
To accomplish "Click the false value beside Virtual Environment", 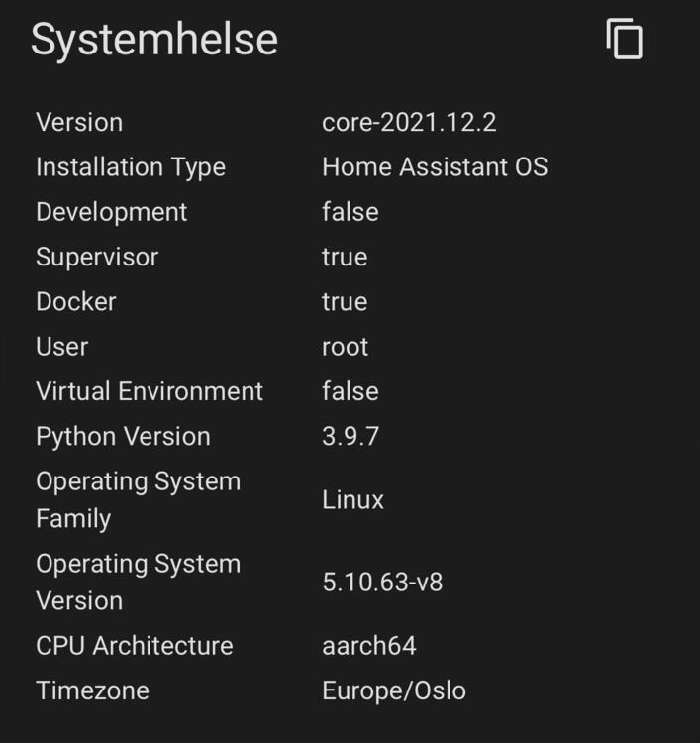I will 350,391.
